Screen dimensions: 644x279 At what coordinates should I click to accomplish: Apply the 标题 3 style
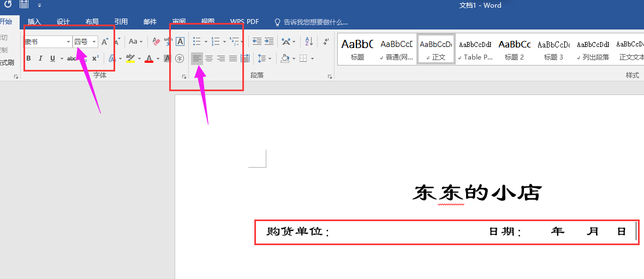553,49
